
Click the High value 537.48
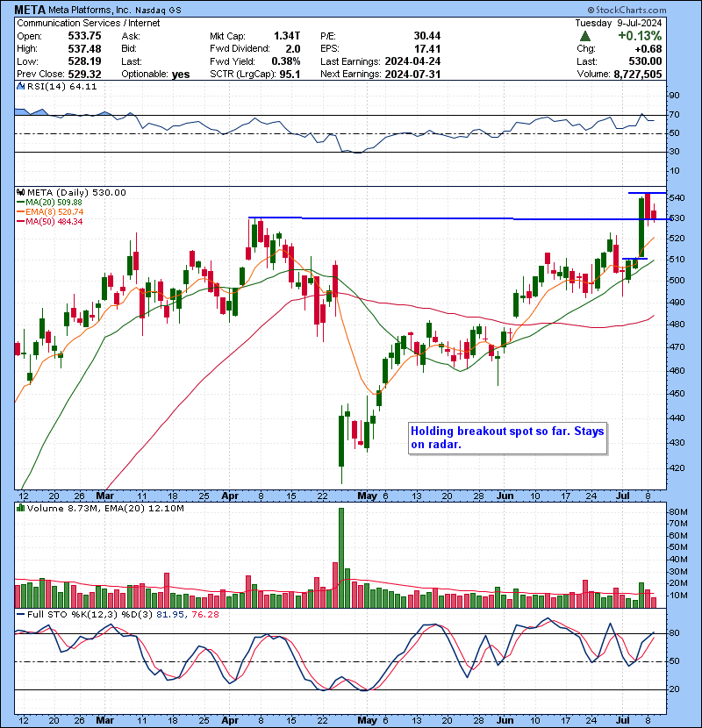[84, 48]
